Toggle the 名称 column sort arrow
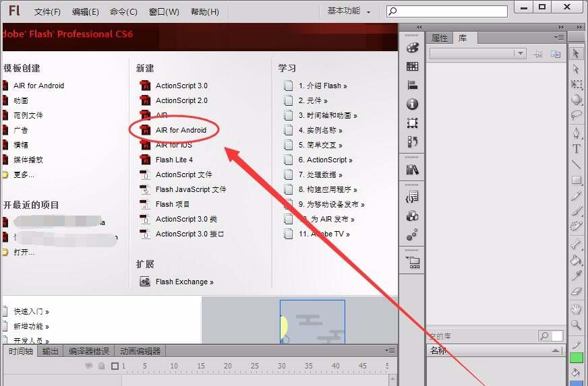588x386 pixels. coord(556,351)
